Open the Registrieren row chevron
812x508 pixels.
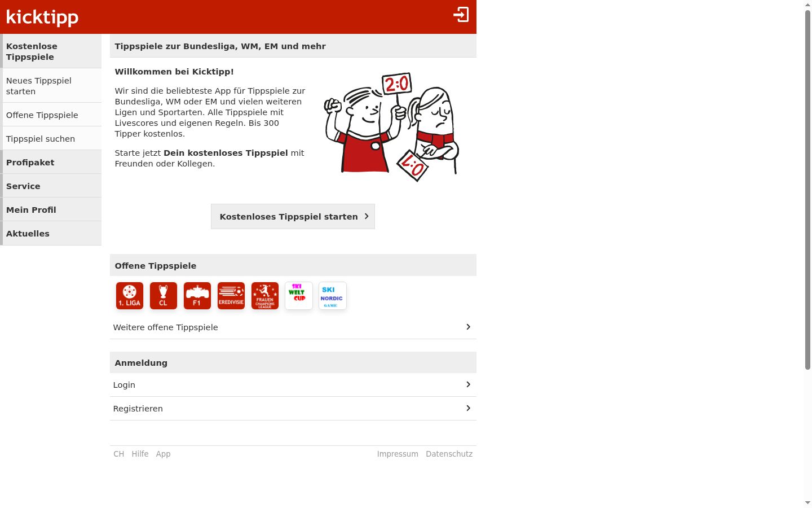468,408
